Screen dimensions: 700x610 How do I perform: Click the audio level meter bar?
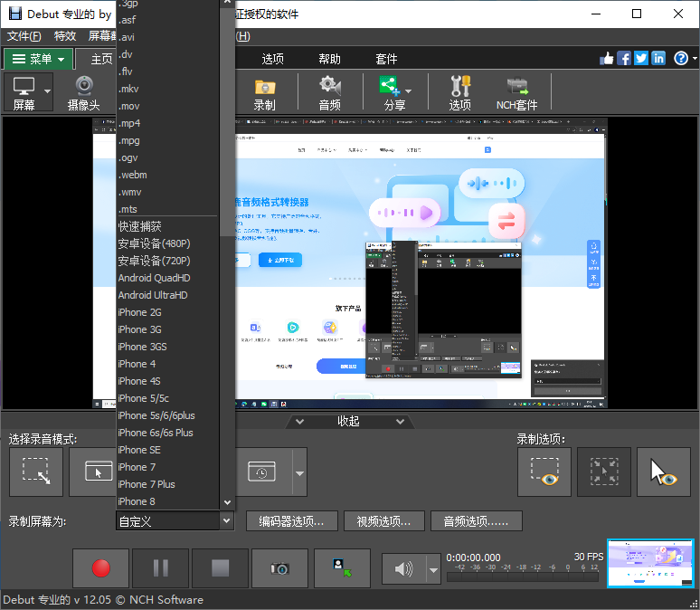tap(523, 577)
